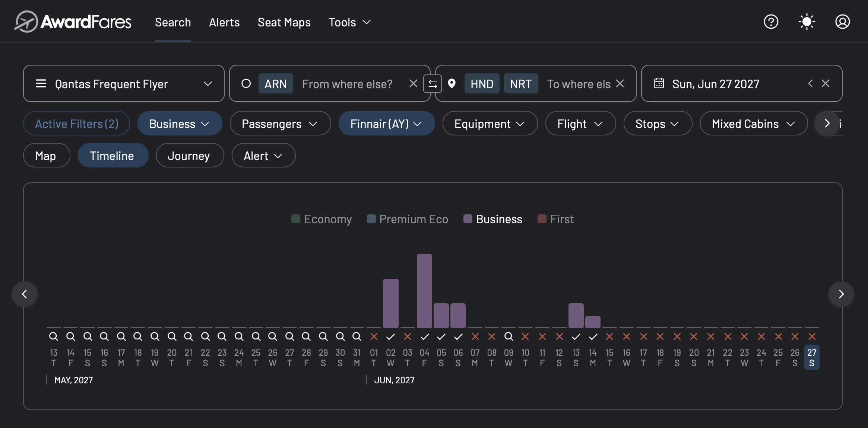This screenshot has width=868, height=428.
Task: Click the June 02 business availability bar
Action: pos(391,303)
